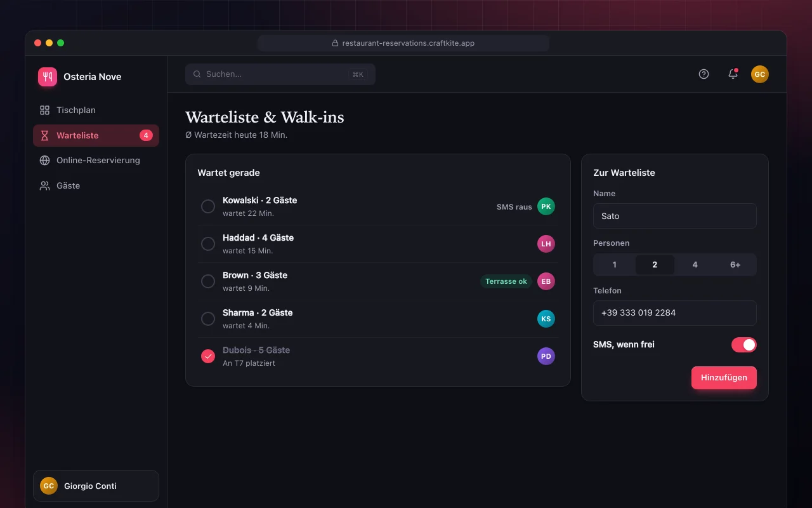Image resolution: width=812 pixels, height=508 pixels.
Task: Focus the Telefon input field
Action: pyautogui.click(x=675, y=313)
